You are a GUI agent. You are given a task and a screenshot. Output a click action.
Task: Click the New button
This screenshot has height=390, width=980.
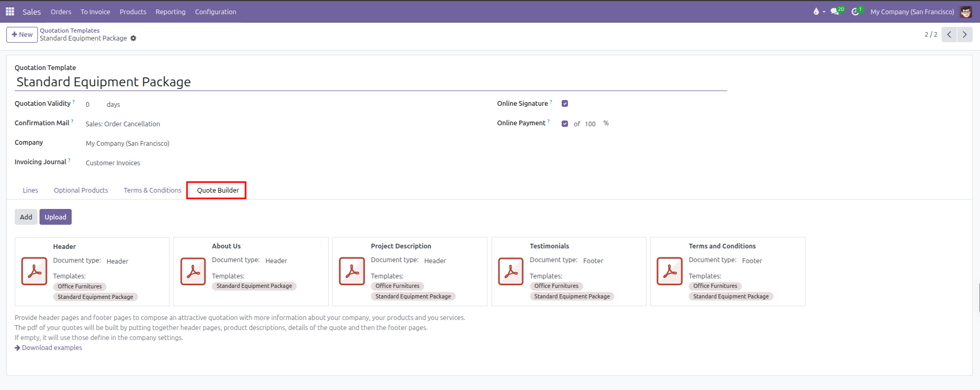(x=22, y=35)
